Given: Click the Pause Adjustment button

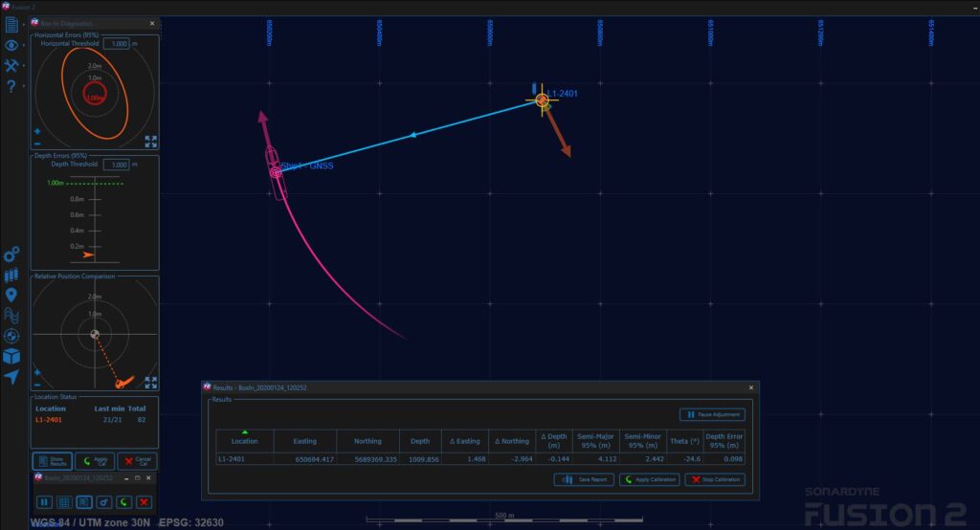Looking at the screenshot, I should pyautogui.click(x=712, y=414).
